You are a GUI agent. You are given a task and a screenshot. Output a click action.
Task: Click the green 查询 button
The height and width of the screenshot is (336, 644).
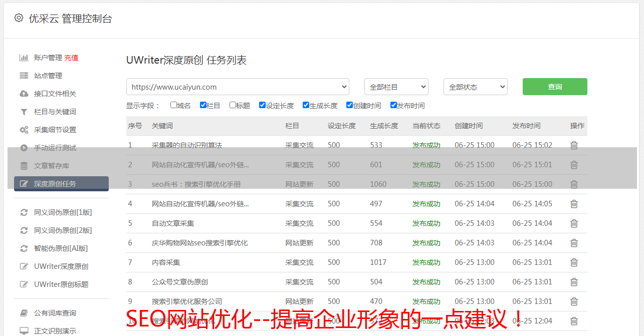[x=554, y=87]
